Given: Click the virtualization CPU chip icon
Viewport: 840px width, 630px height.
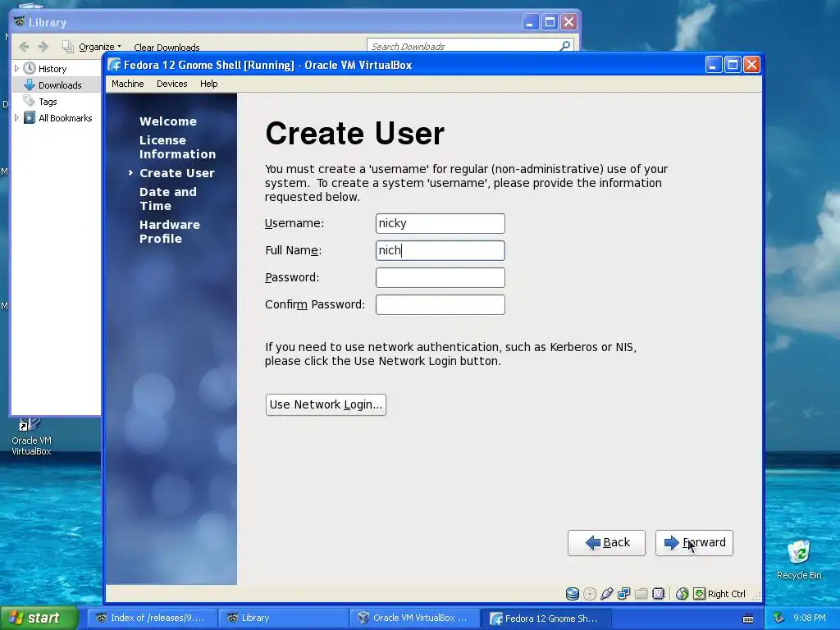Looking at the screenshot, I should point(659,594).
